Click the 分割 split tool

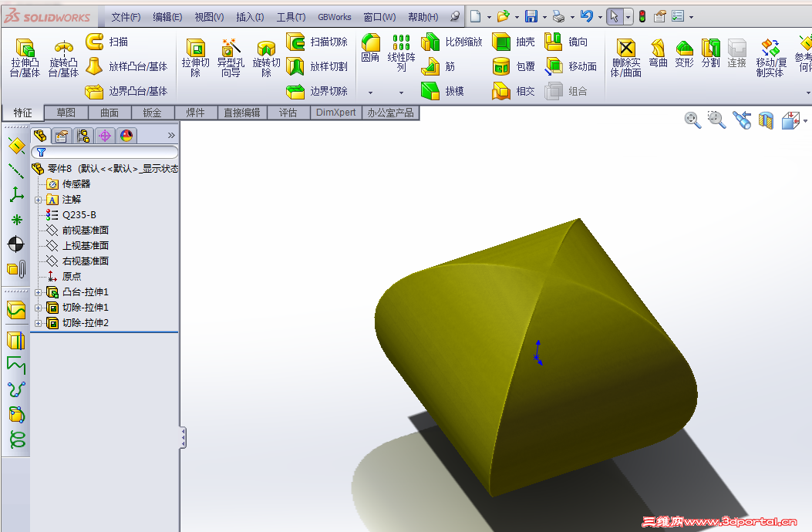tap(711, 53)
